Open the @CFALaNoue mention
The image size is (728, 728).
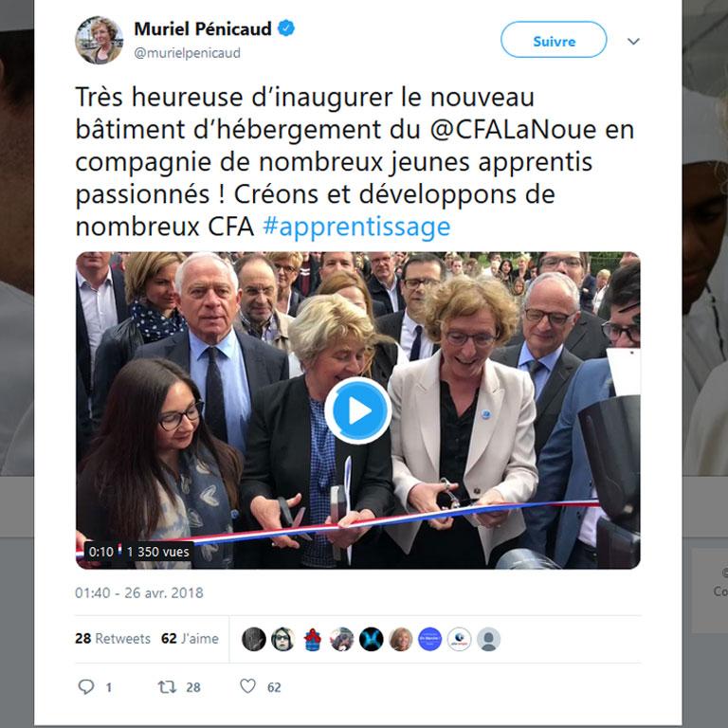tap(513, 130)
